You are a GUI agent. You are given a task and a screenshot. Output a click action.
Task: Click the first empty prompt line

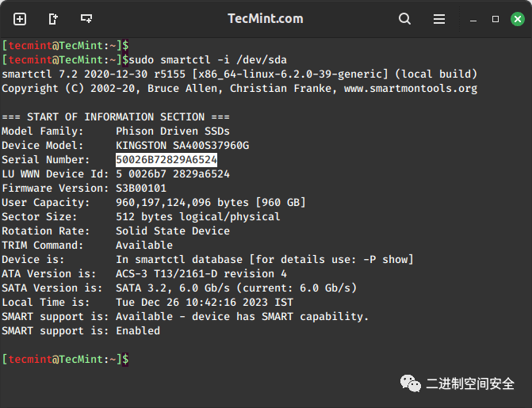(65, 45)
